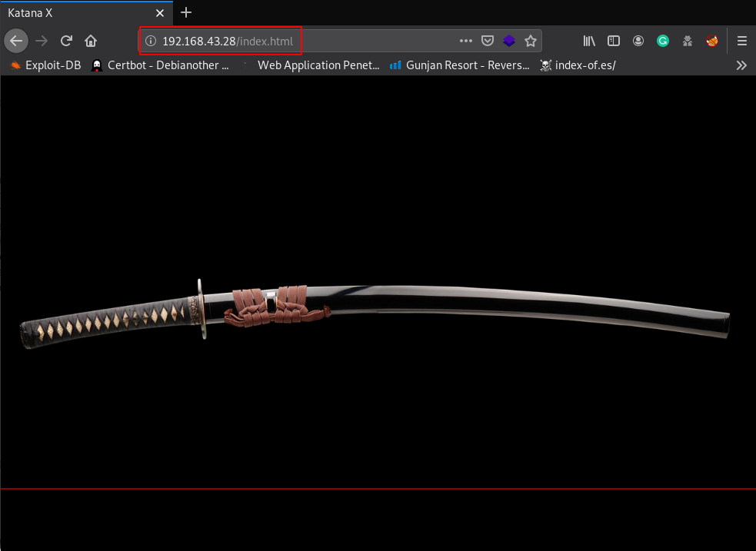The height and width of the screenshot is (551, 756).
Task: Focus the address bar URL field
Action: [341, 41]
